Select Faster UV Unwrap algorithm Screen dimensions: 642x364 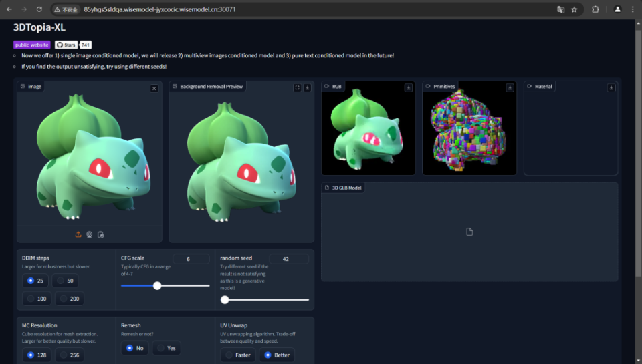(238, 355)
